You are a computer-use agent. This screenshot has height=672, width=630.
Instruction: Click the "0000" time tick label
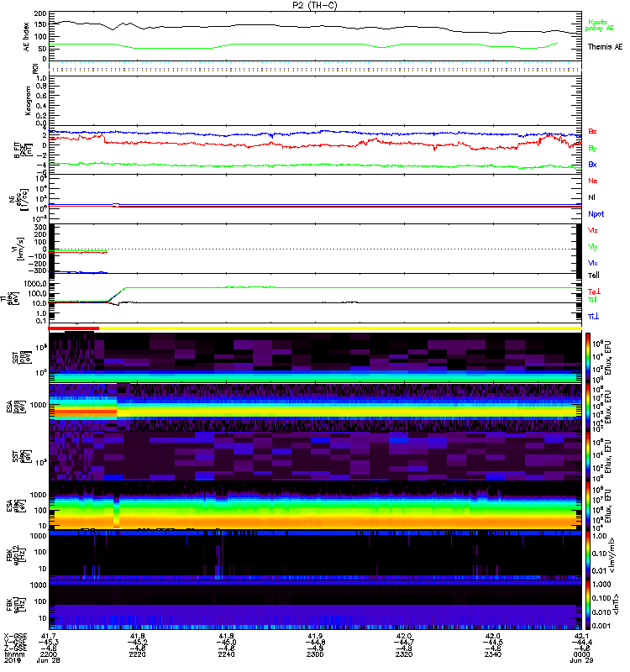581,654
